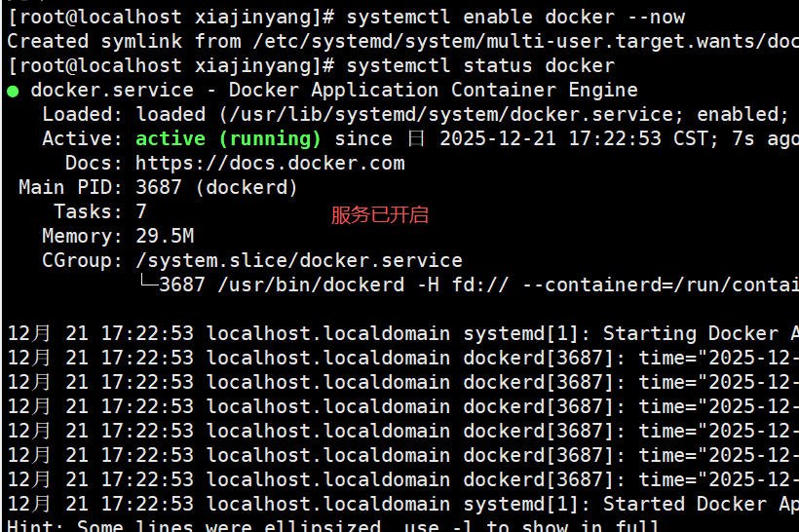
Task: Click 'Main PID: 3687 (dockerd)' line
Action: [158, 187]
